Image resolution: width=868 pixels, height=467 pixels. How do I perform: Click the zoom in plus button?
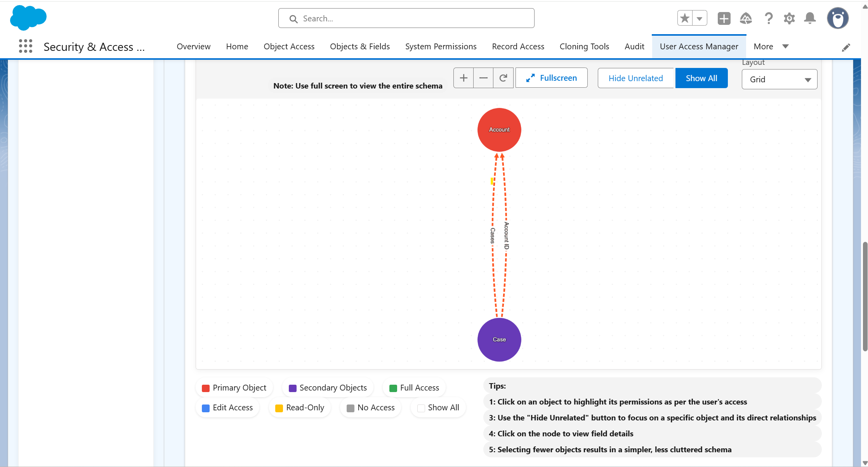tap(464, 78)
